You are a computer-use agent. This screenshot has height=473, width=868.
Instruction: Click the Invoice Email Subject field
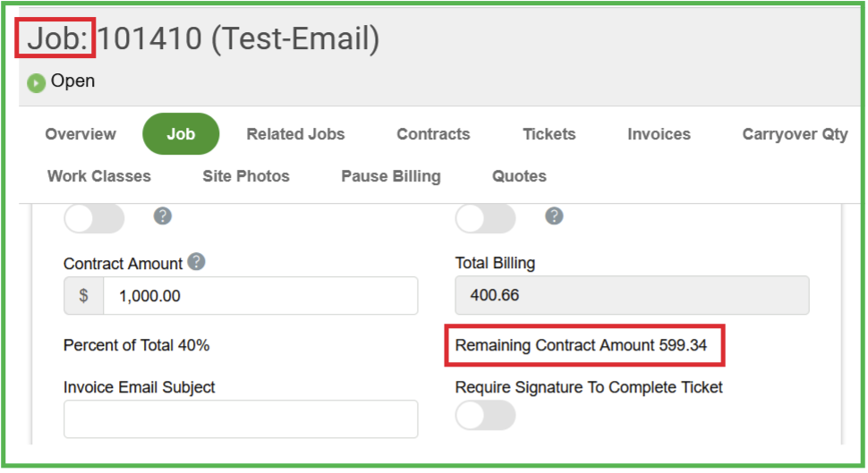point(240,419)
